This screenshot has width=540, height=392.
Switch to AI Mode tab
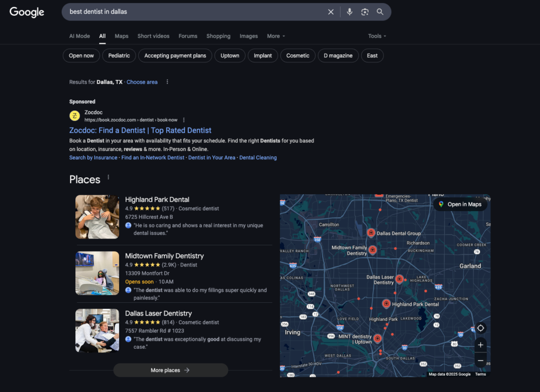(80, 36)
